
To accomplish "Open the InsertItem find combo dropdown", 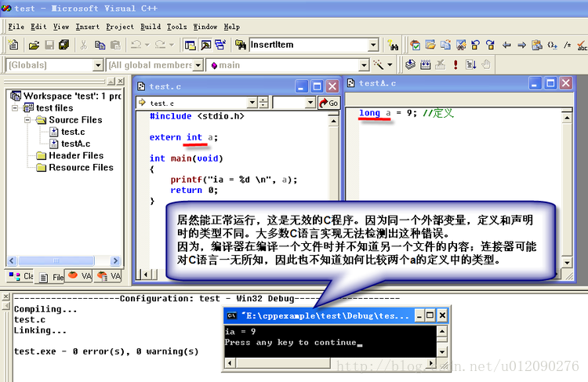I will tap(373, 45).
